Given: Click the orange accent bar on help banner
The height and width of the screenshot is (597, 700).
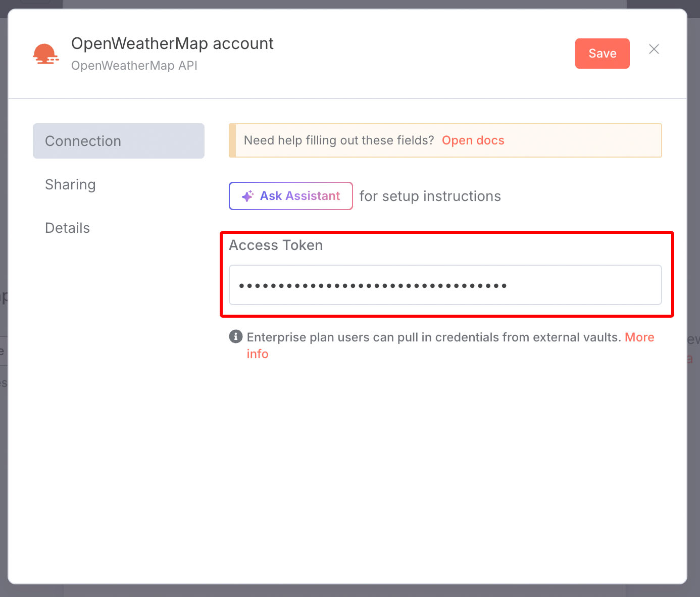Looking at the screenshot, I should (232, 140).
